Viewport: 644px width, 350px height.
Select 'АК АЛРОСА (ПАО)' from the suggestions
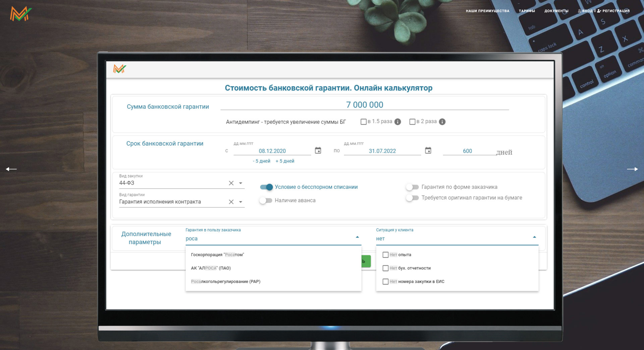pos(273,268)
